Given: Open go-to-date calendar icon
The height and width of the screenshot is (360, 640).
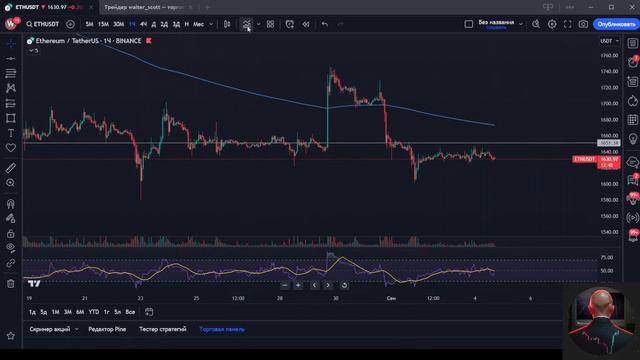Looking at the screenshot, I should pyautogui.click(x=149, y=312).
